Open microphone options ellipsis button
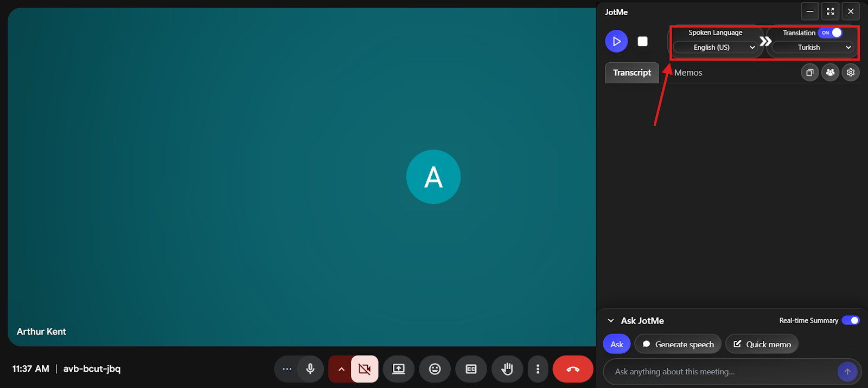 coord(287,369)
